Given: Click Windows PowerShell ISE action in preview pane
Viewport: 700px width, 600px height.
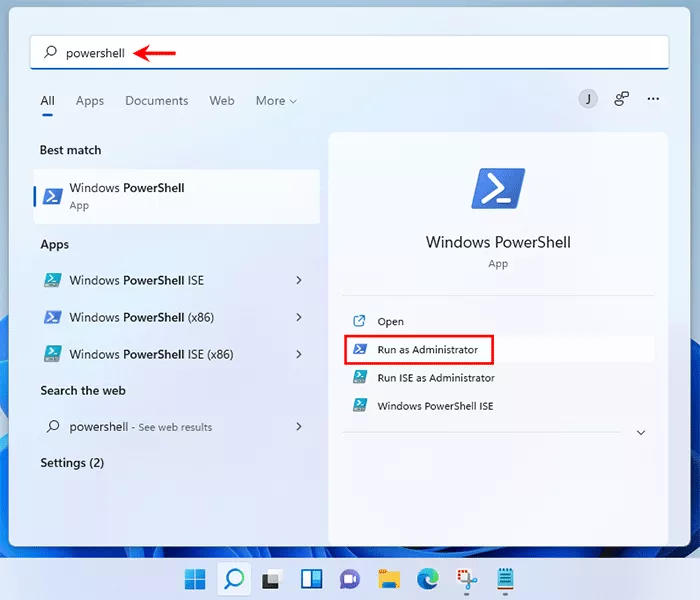Looking at the screenshot, I should click(x=499, y=406).
